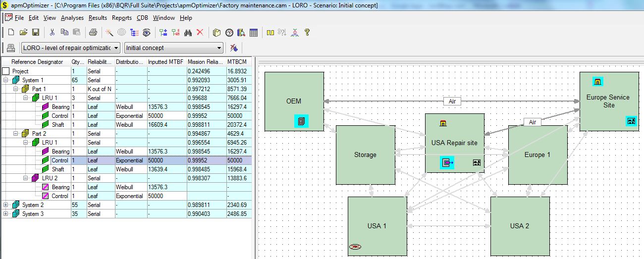Screen dimensions: 644x259
Task: Print using the top toolbar printer icon
Action: [93, 32]
